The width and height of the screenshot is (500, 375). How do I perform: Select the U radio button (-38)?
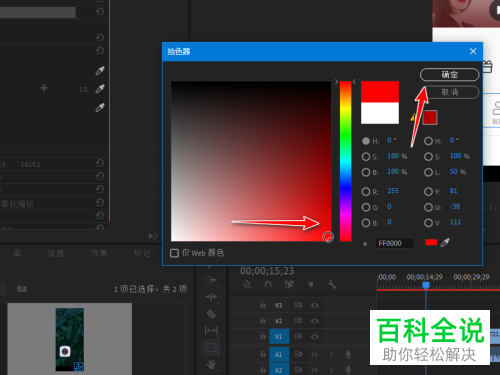tap(428, 207)
